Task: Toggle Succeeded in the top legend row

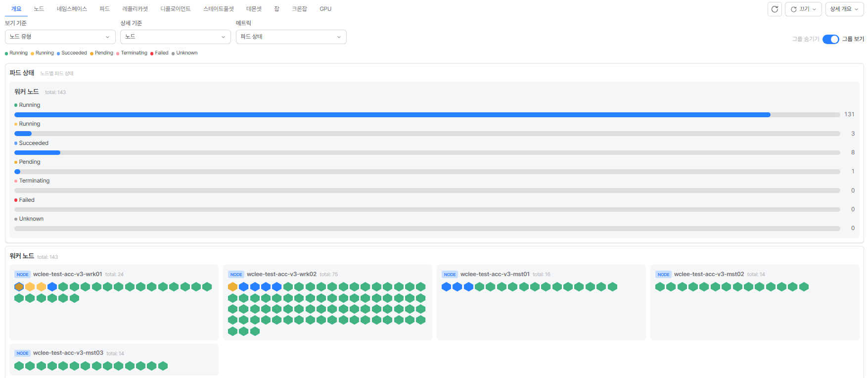Action: (x=72, y=53)
